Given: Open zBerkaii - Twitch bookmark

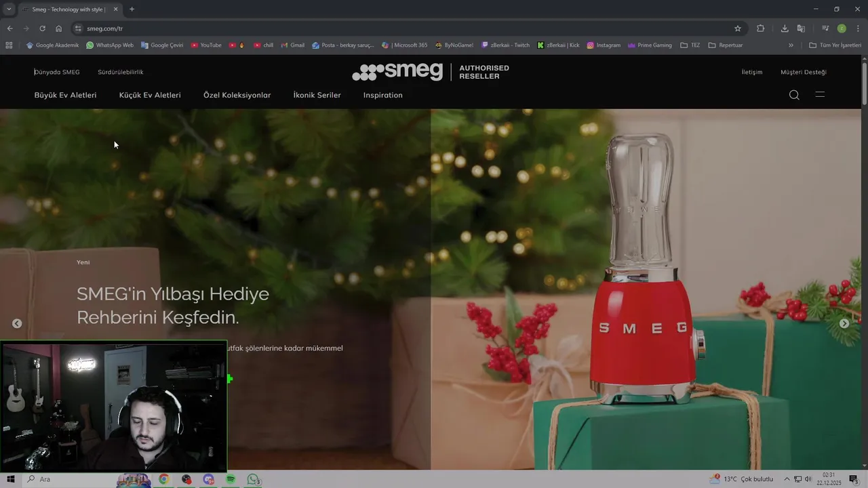Looking at the screenshot, I should point(505,45).
